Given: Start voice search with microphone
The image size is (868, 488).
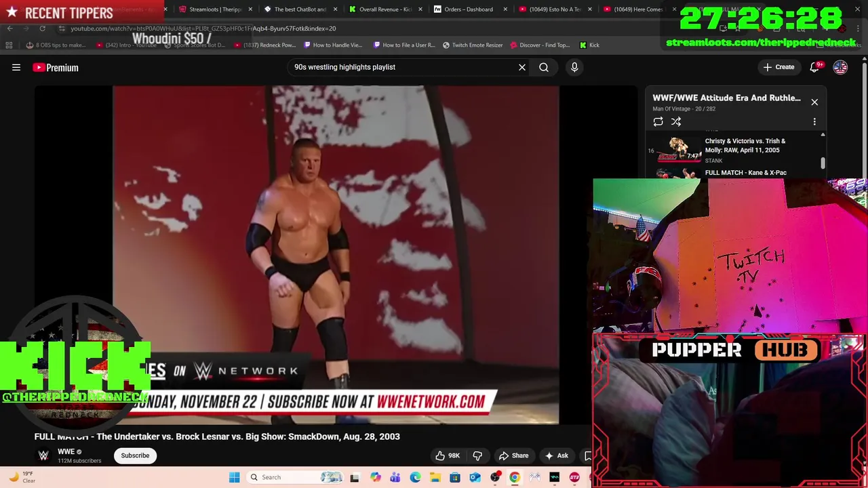Looking at the screenshot, I should [574, 67].
